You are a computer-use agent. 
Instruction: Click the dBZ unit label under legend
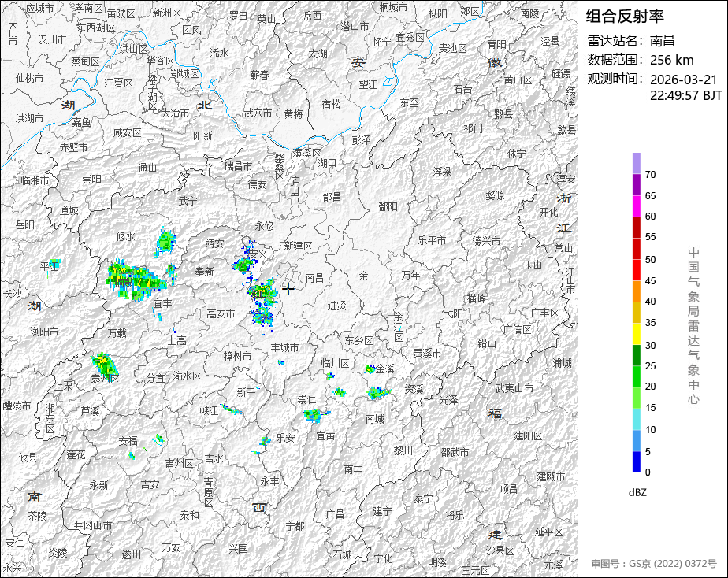637,492
